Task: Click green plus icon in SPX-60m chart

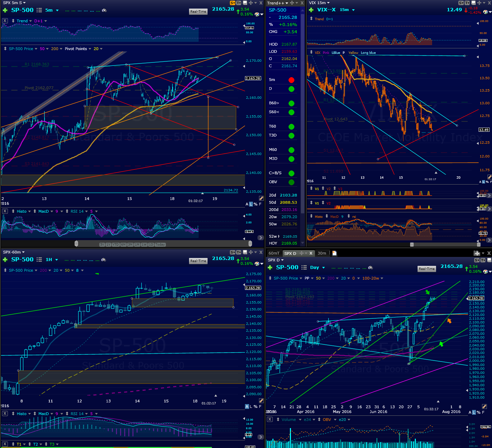Action: click(5, 260)
